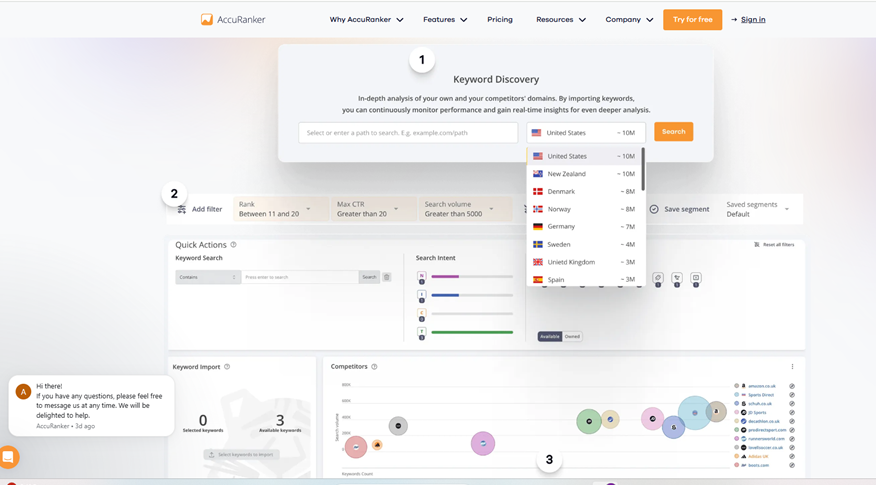
Task: Open the Pricing page
Action: [x=499, y=20]
